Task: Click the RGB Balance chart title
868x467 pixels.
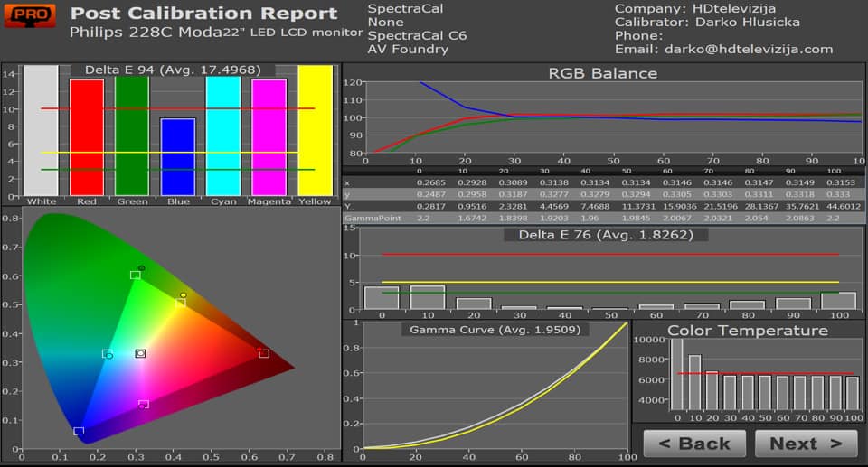Action: click(603, 73)
